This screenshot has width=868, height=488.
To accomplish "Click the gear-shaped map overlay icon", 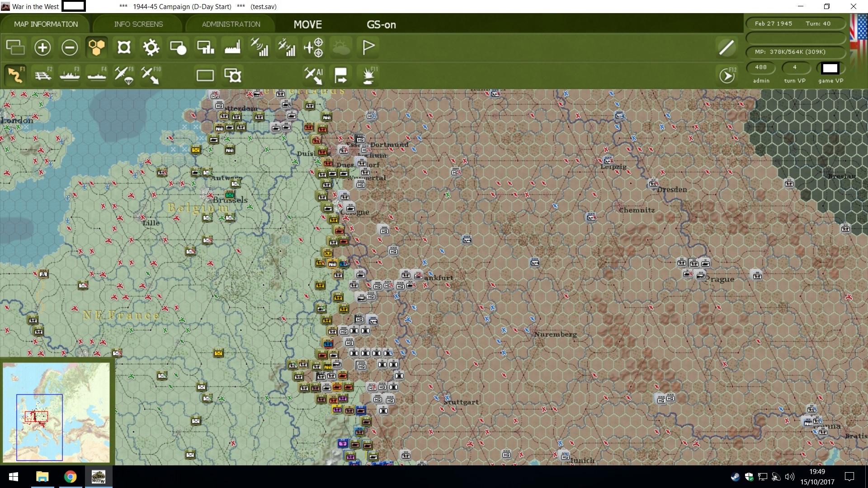I will (x=151, y=47).
